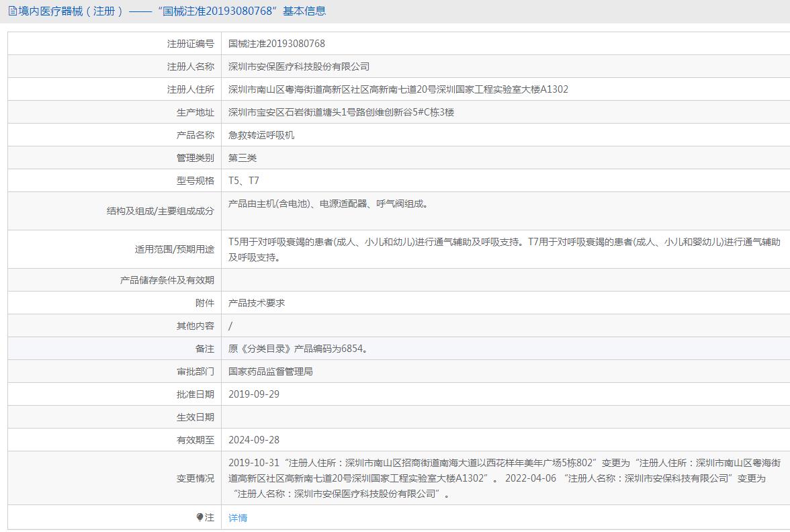This screenshot has height=532, width=790.
Task: Click the 变更情况 label
Action: tap(195, 478)
